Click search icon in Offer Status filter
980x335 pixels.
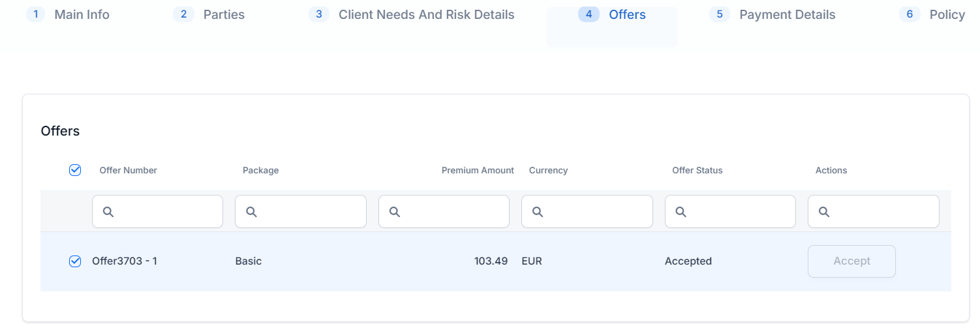click(x=681, y=212)
